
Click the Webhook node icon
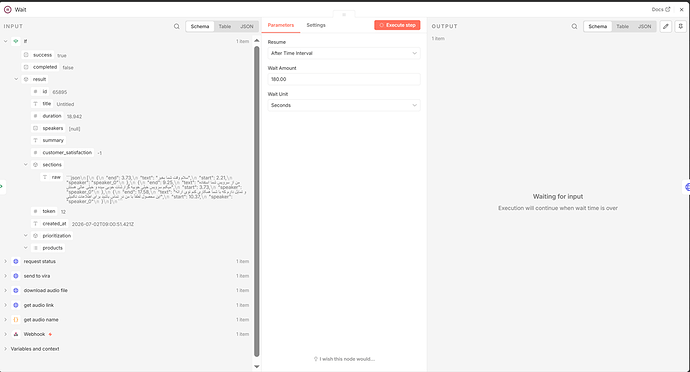tap(16, 334)
